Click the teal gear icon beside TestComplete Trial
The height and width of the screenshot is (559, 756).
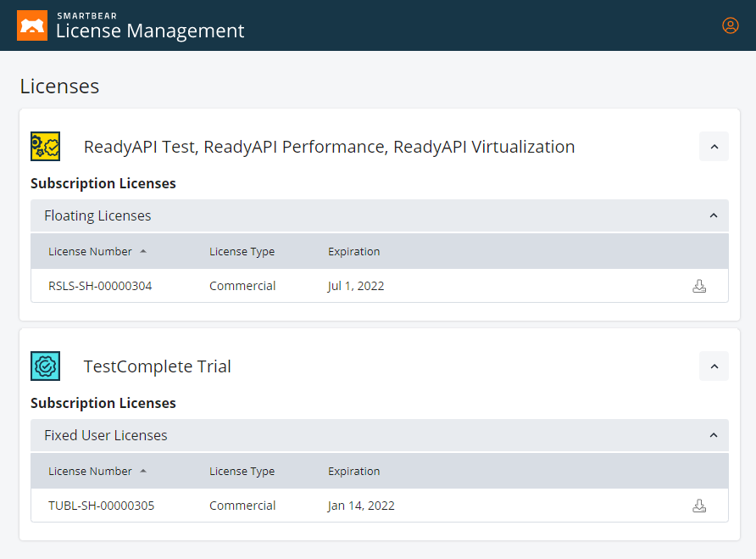(45, 366)
